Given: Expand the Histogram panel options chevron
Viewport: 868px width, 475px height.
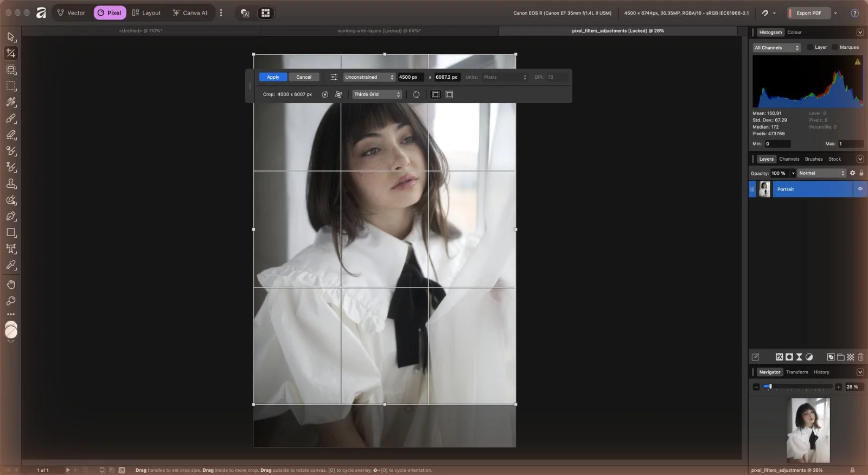Looking at the screenshot, I should pos(860,33).
